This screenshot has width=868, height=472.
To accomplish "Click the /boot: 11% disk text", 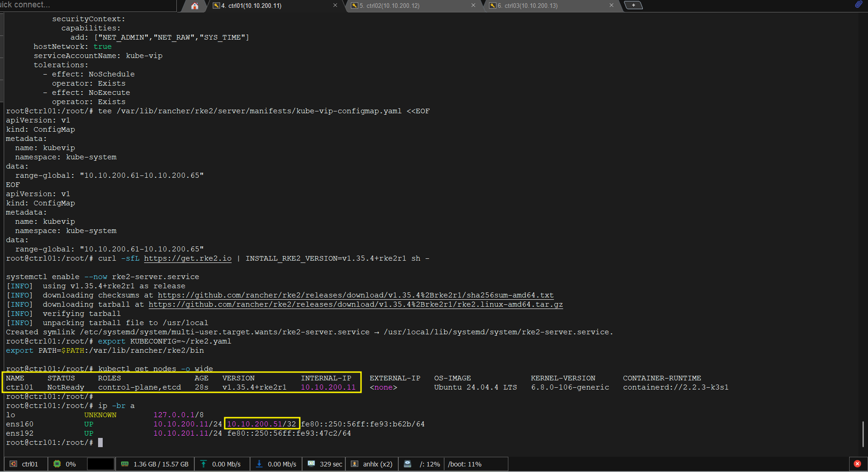I will 465,464.
